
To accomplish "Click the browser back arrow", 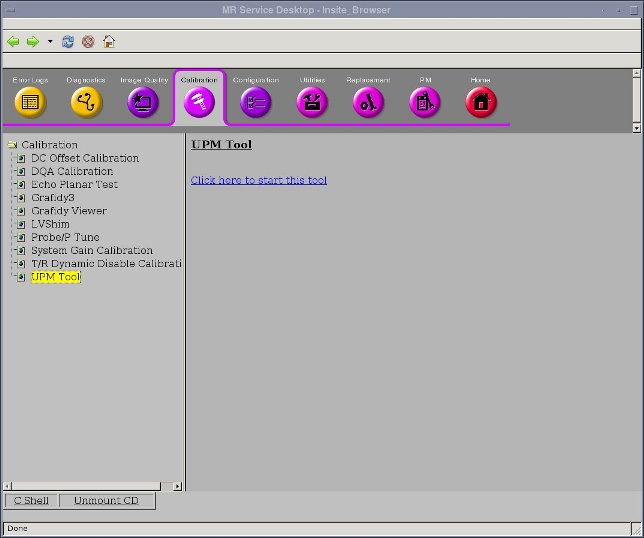I will (x=13, y=42).
